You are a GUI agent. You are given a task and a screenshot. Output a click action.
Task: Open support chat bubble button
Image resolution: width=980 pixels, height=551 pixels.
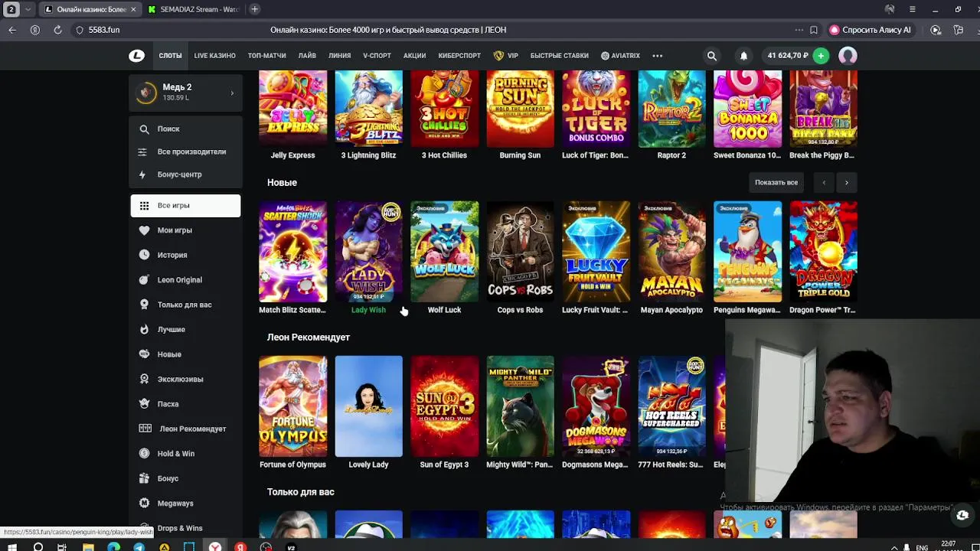[962, 515]
